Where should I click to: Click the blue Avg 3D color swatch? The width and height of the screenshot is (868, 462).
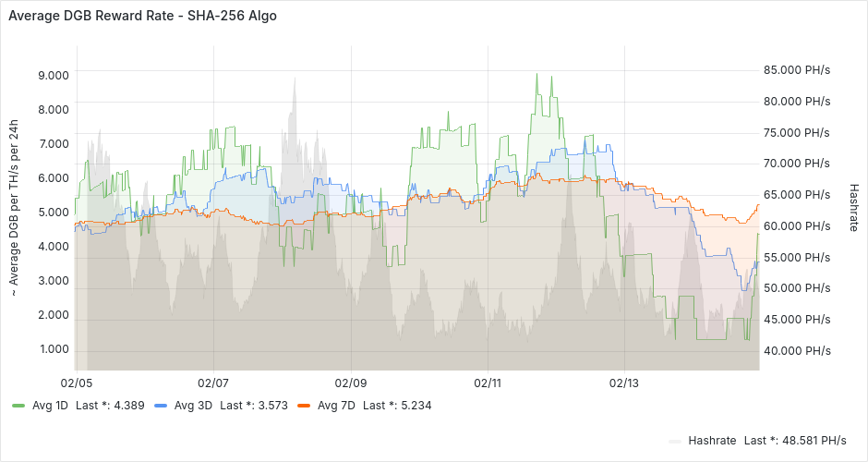[160, 405]
